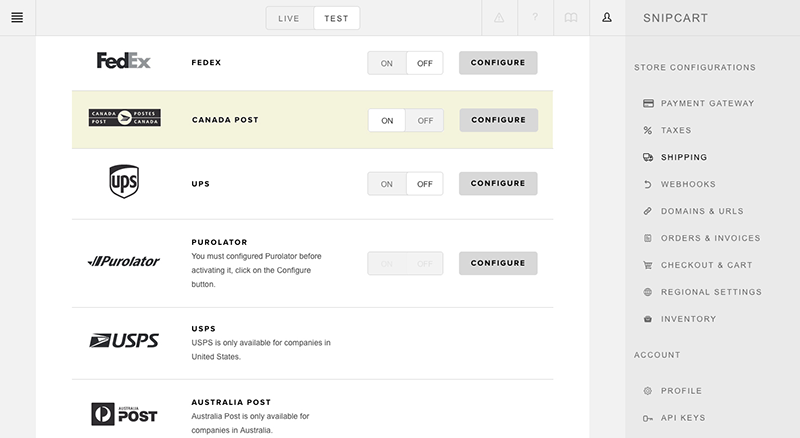
Task: Select OFF for UPS shipping
Action: (424, 184)
